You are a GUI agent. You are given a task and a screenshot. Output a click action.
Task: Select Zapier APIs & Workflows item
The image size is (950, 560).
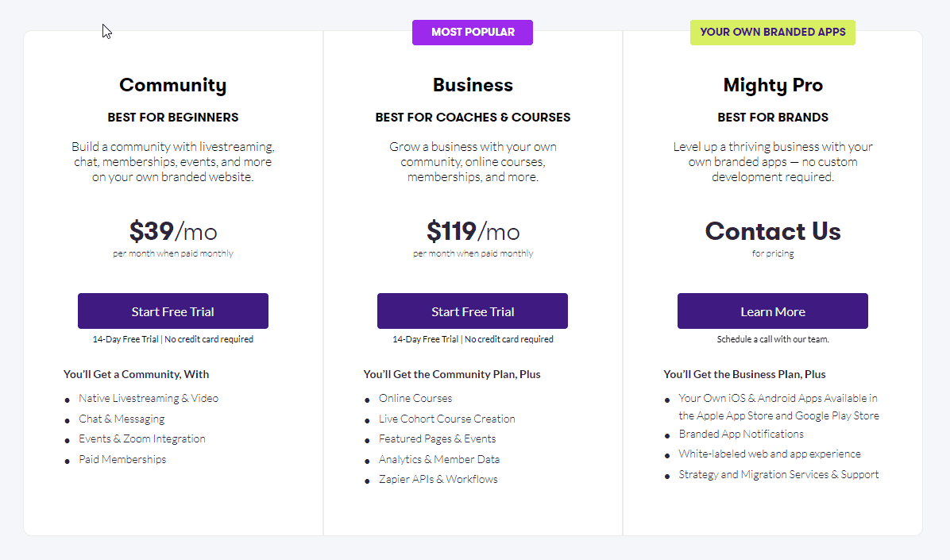(438, 479)
